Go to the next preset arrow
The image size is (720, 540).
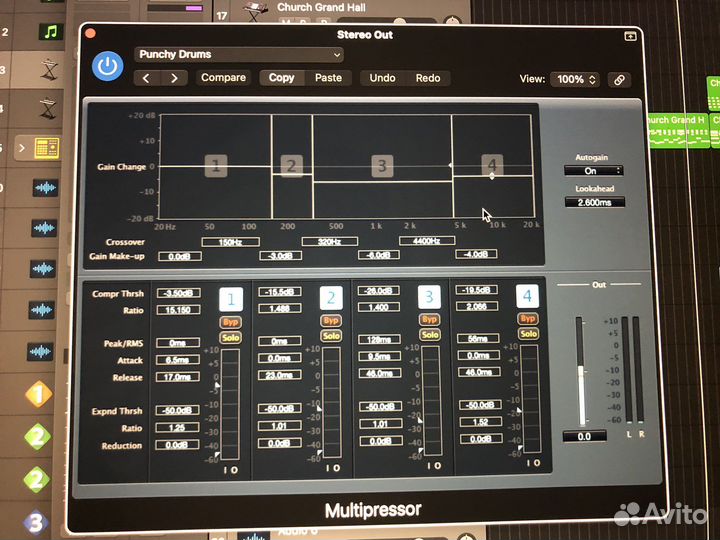[x=174, y=78]
